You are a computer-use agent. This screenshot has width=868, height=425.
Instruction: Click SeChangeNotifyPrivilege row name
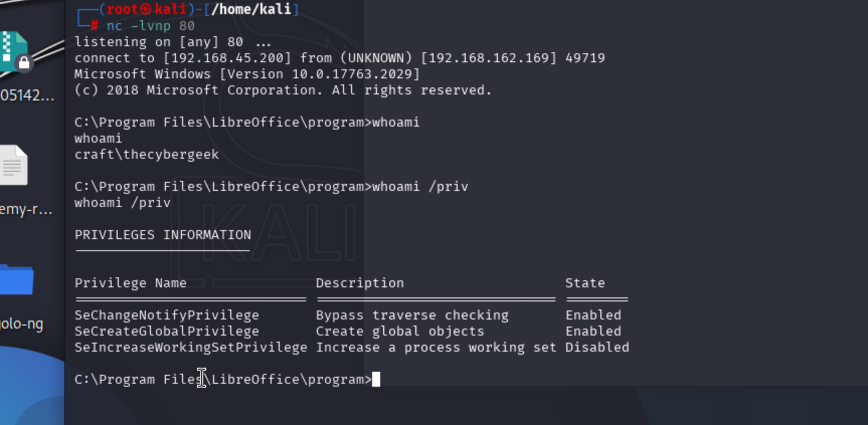coord(167,315)
